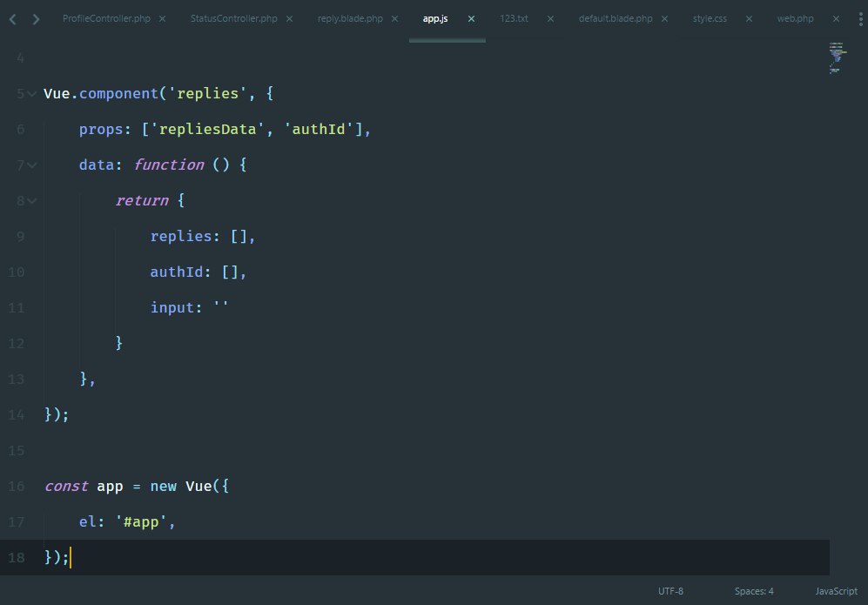Click the 'input' property on line 11

click(172, 308)
